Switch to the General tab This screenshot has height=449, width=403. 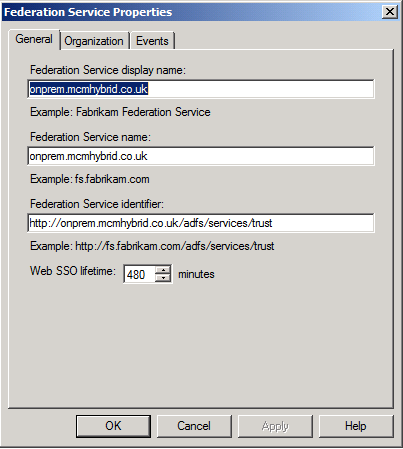pyautogui.click(x=34, y=39)
